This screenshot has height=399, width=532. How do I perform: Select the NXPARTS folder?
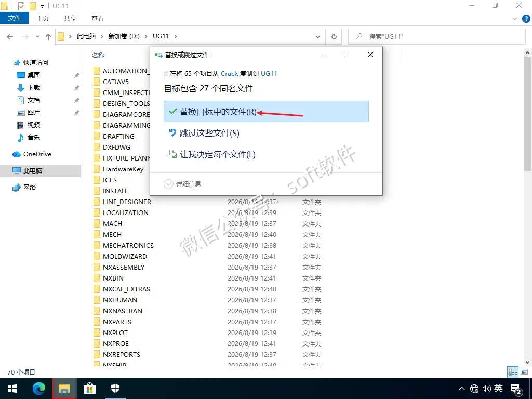[117, 322]
